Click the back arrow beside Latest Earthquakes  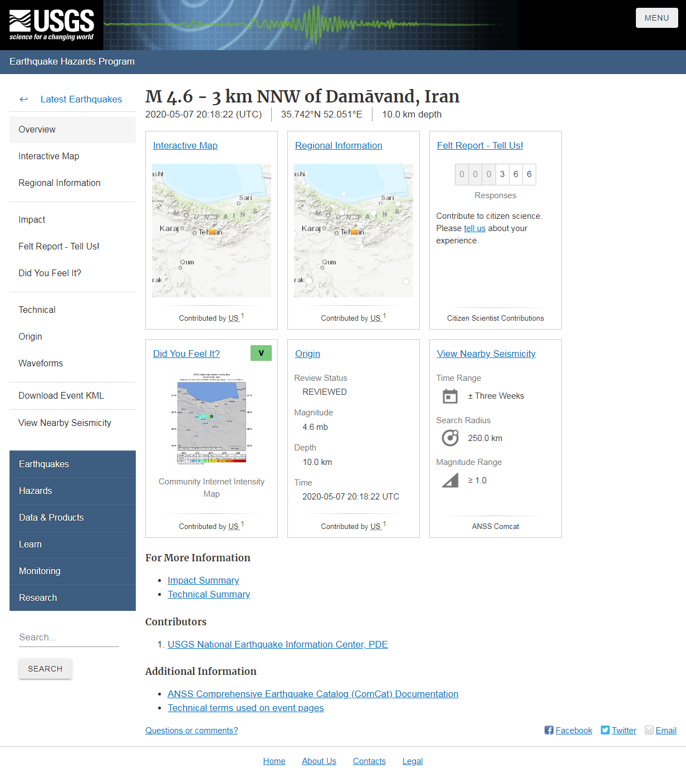pos(23,99)
